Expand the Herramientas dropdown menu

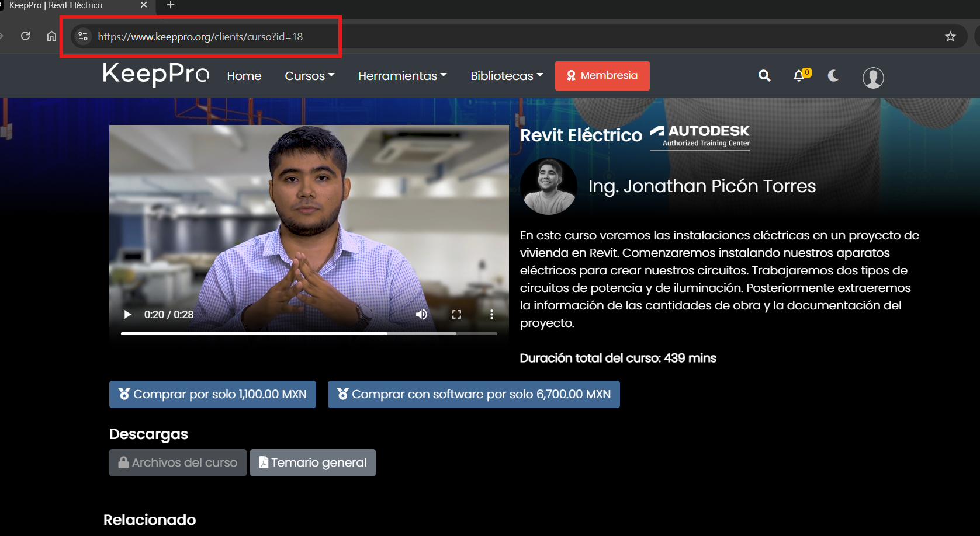point(403,76)
